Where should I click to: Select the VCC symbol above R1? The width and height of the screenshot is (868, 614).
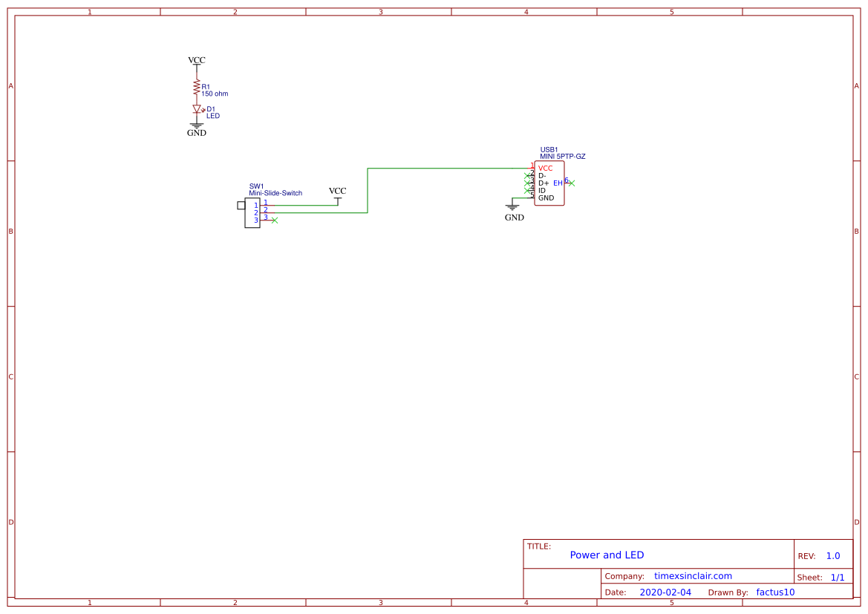(x=196, y=63)
